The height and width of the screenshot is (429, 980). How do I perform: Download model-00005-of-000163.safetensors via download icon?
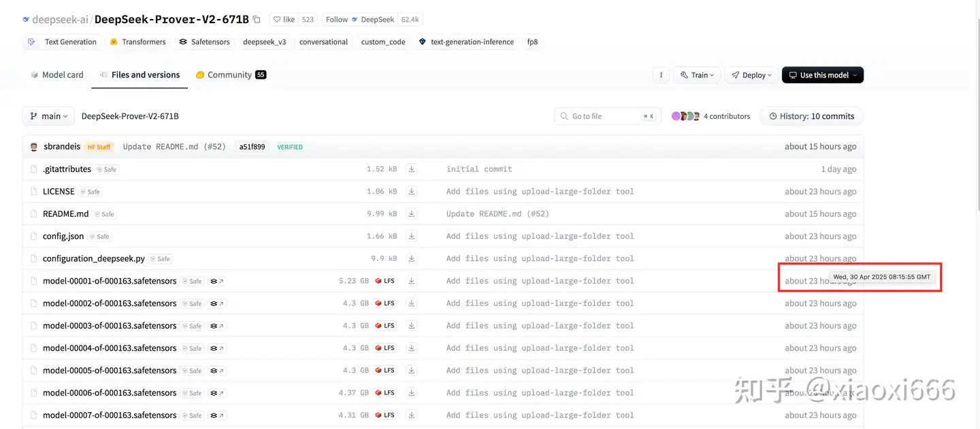click(412, 371)
